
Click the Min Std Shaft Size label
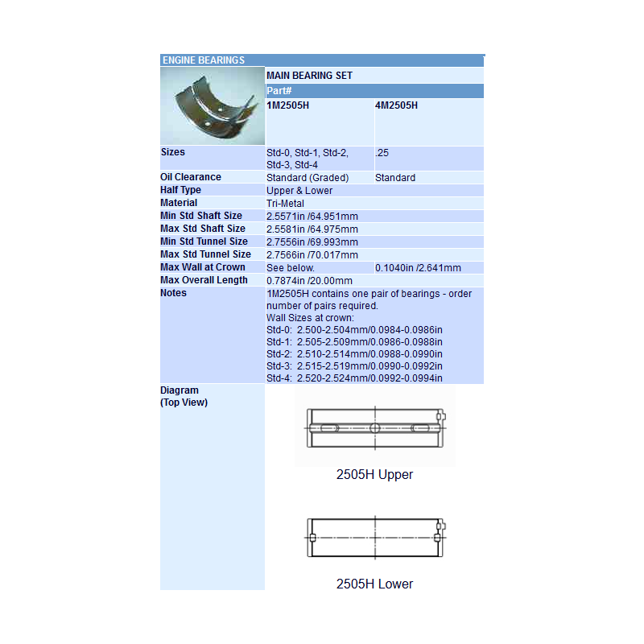click(x=201, y=216)
